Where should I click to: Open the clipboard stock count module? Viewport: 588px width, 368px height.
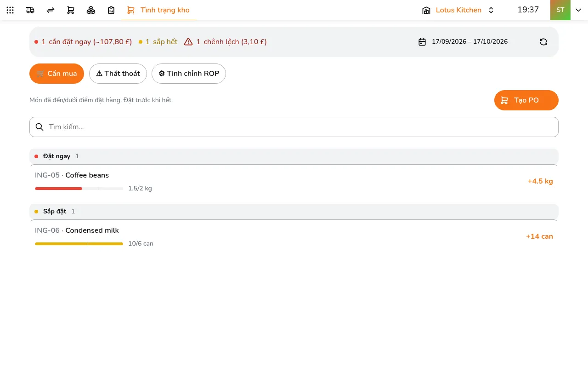click(111, 10)
